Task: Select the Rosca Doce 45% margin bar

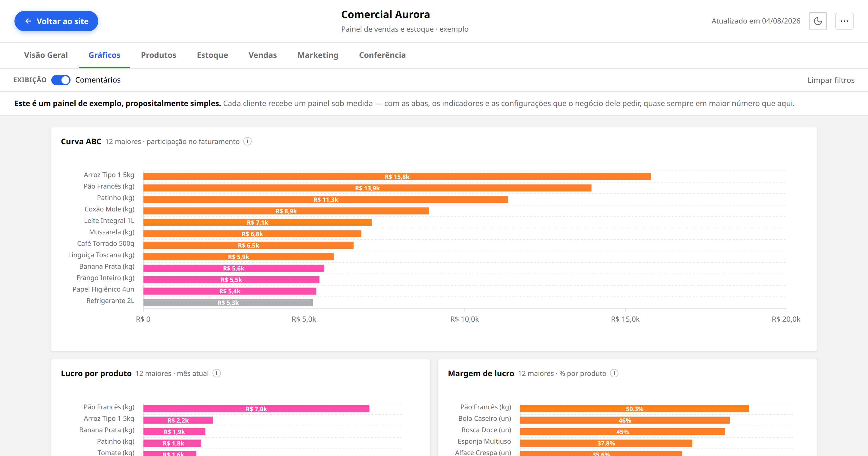Action: coord(622,431)
